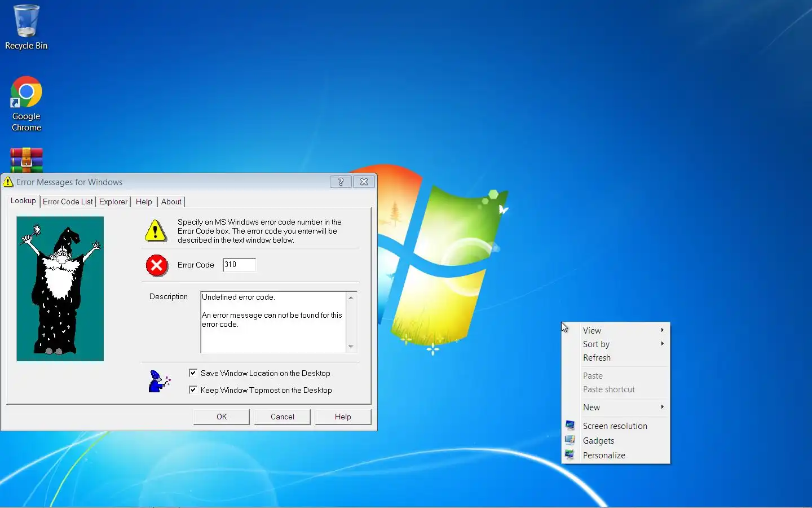Viewport: 812px width, 508px height.
Task: Choose Personalize from the context menu
Action: click(x=616, y=456)
